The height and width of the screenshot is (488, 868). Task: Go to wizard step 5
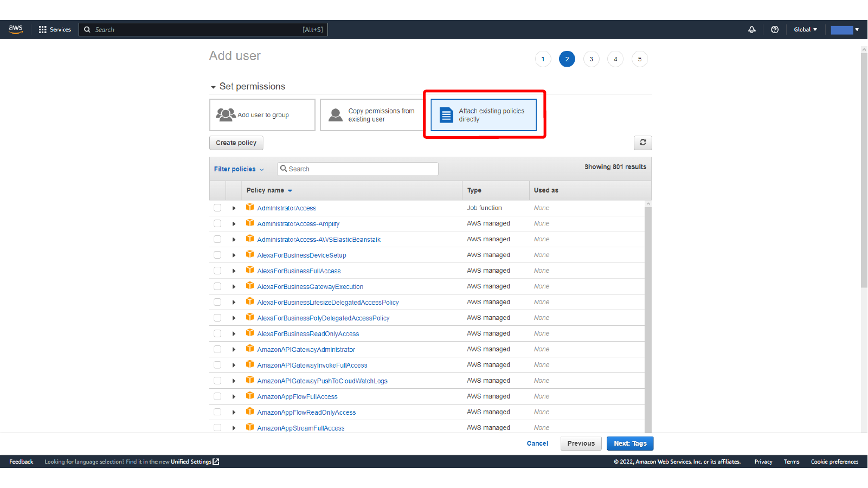pyautogui.click(x=640, y=59)
